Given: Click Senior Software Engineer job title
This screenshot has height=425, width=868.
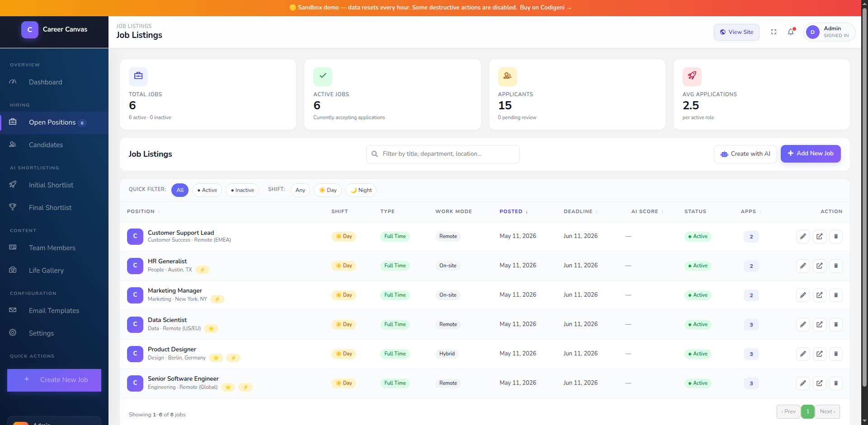Looking at the screenshot, I should pos(183,378).
